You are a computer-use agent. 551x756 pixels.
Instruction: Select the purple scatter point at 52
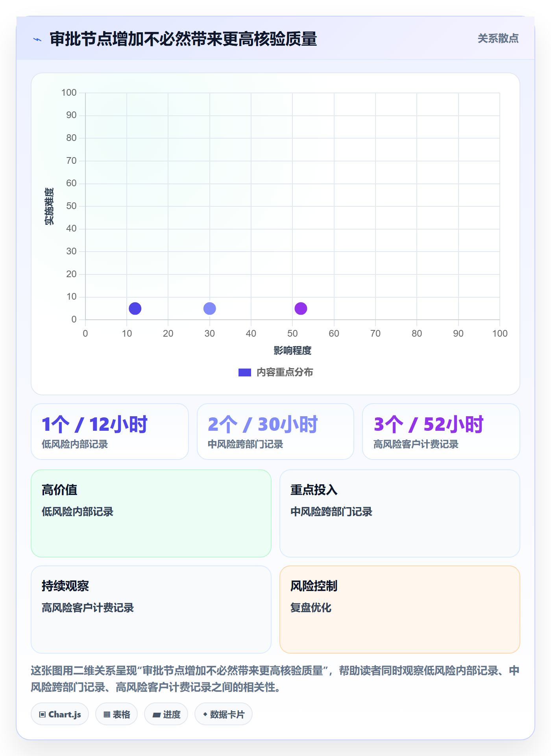coord(301,308)
